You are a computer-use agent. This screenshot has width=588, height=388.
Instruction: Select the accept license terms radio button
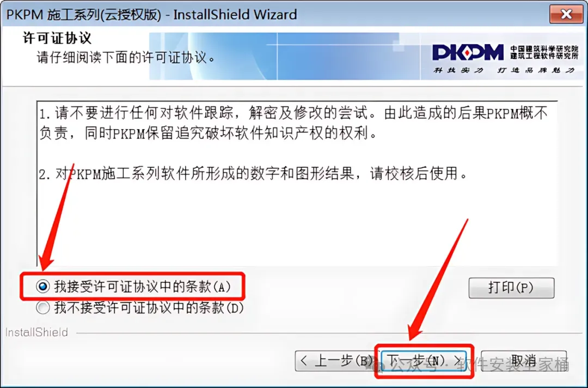coord(43,287)
